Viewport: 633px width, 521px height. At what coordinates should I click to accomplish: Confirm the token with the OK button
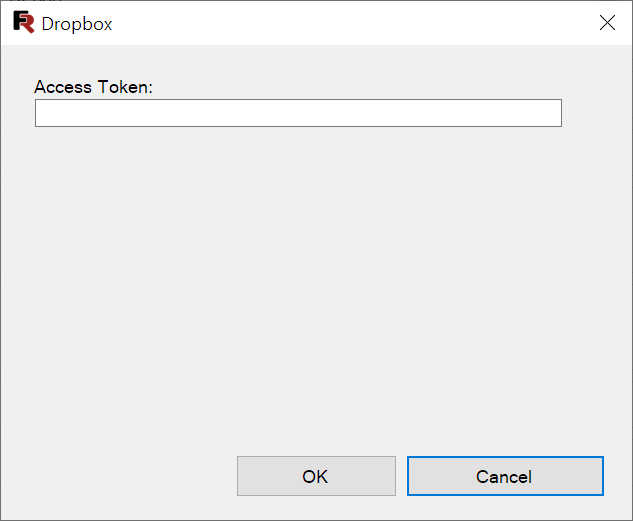tap(316, 476)
